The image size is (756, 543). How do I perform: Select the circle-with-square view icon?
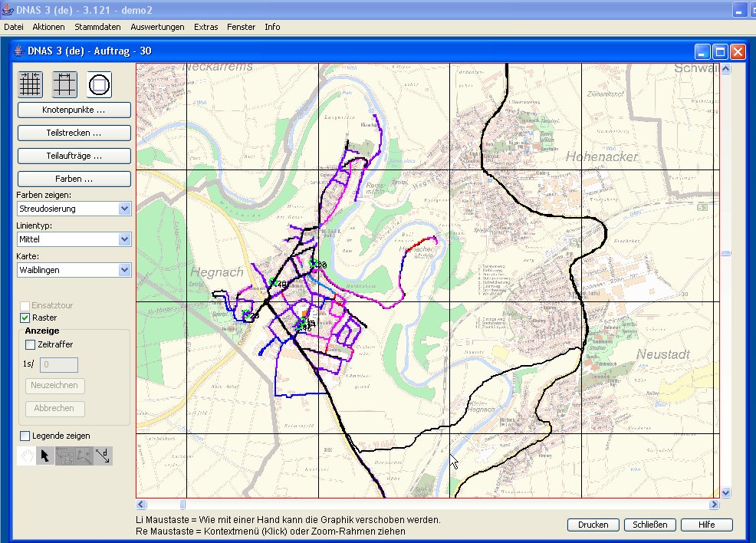pos(100,84)
